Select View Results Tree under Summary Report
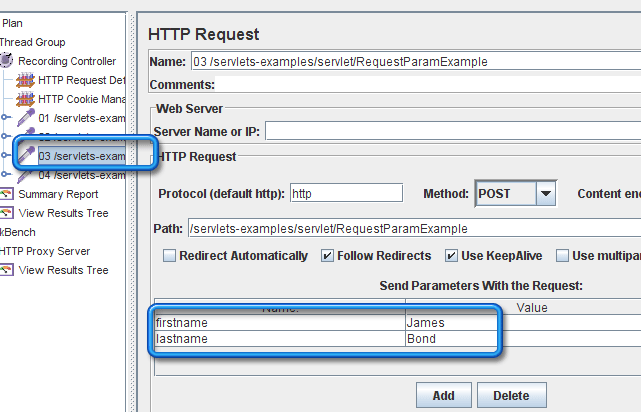This screenshot has height=412, width=641. tap(63, 213)
